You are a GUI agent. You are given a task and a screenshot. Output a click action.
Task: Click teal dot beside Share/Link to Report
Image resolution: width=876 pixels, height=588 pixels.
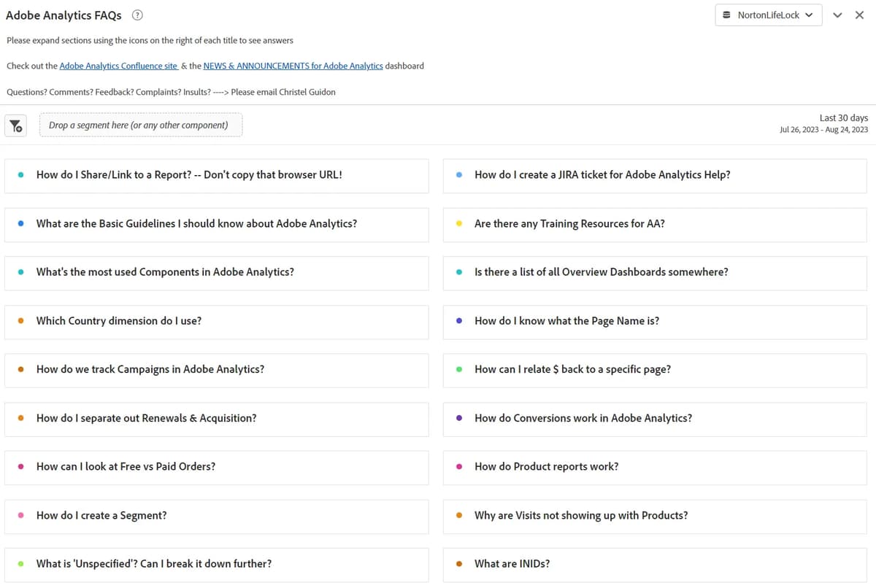coord(20,175)
